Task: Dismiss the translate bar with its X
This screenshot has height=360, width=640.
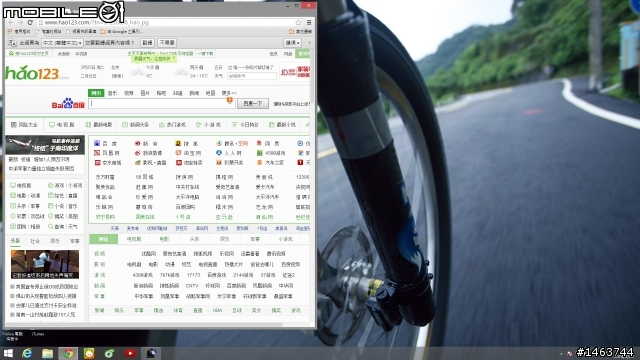Action: (309, 42)
